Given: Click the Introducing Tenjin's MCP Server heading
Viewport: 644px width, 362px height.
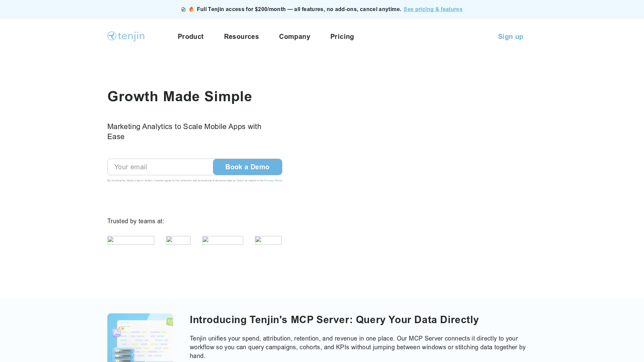Looking at the screenshot, I should (334, 320).
